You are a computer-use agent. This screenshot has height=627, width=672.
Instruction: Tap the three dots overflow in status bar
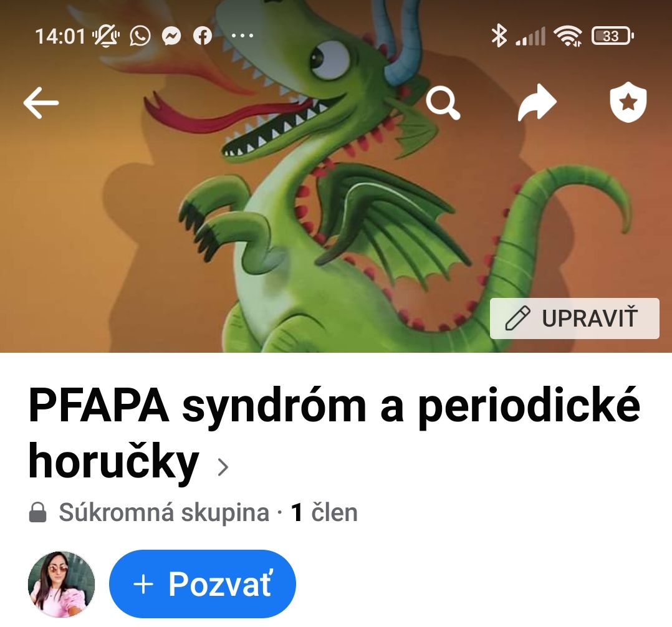click(x=242, y=36)
